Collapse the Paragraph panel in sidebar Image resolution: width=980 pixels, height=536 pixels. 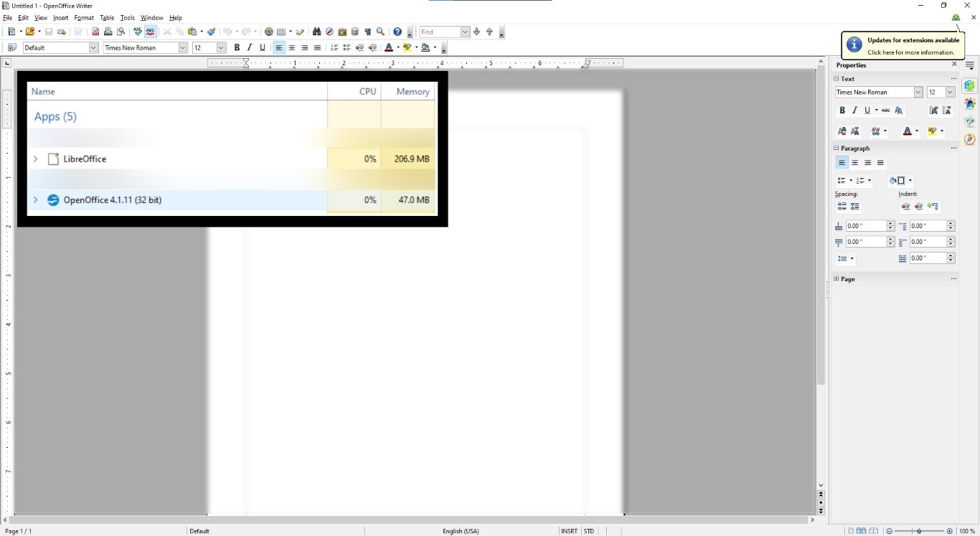836,149
